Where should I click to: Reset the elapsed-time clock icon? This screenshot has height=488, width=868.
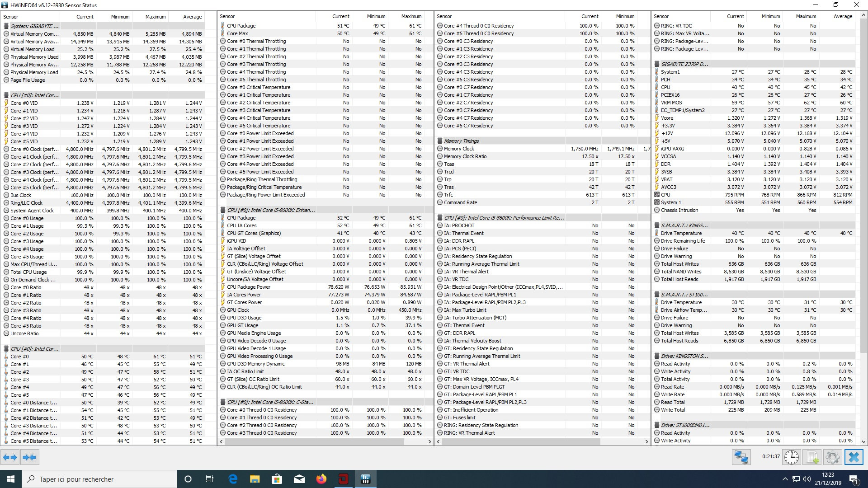point(791,457)
